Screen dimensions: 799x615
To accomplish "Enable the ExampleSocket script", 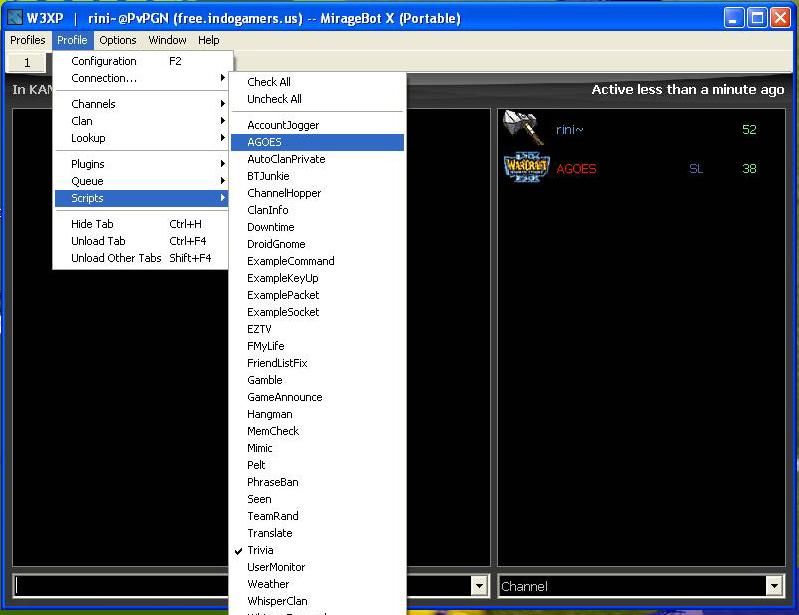I will pyautogui.click(x=317, y=312).
